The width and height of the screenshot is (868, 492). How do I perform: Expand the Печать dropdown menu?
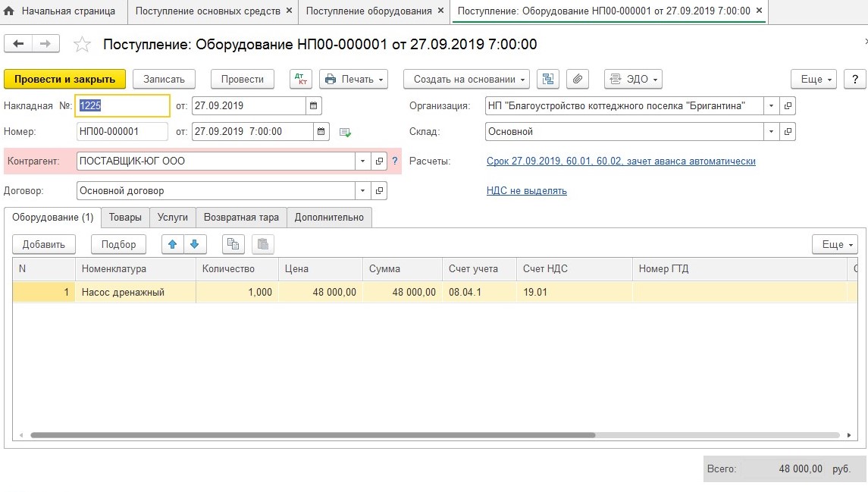coord(353,79)
